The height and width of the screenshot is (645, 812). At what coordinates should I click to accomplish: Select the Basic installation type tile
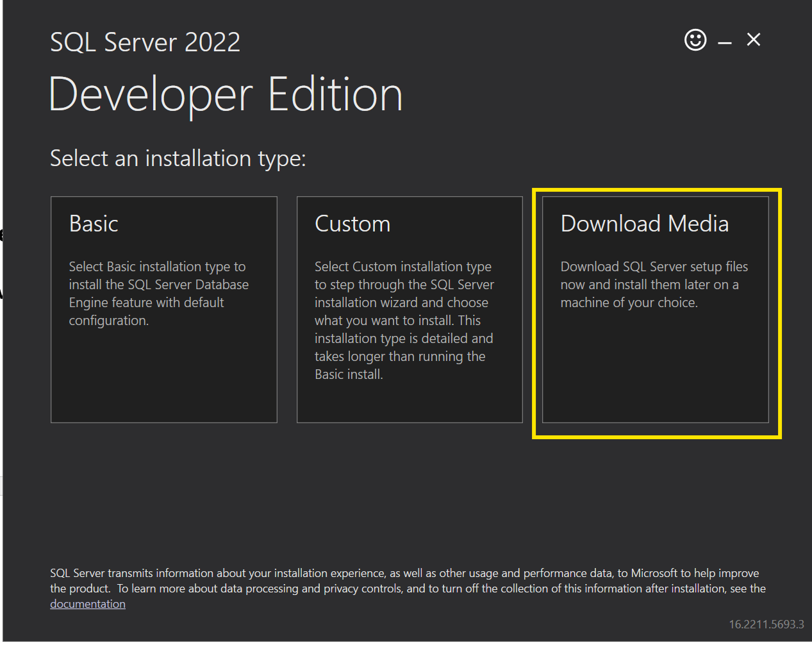164,309
